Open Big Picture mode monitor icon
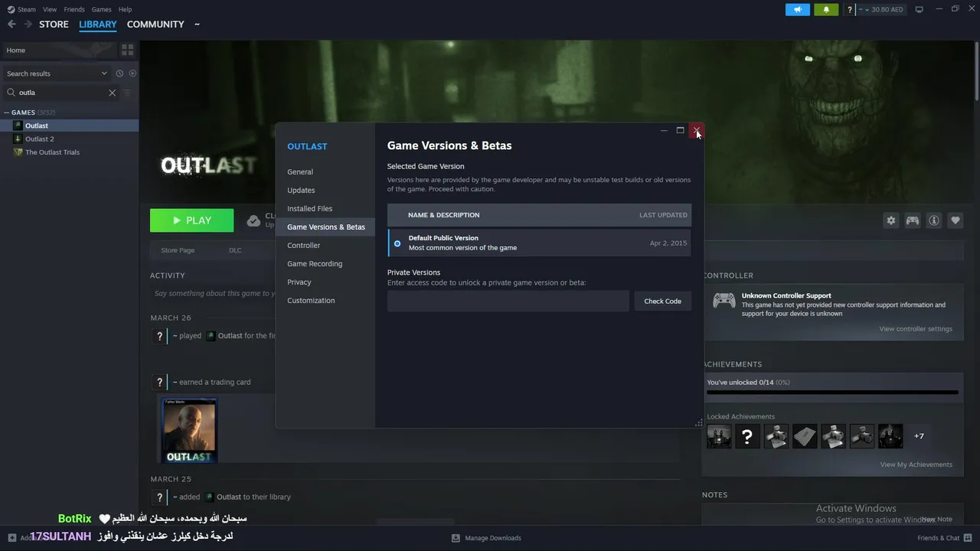This screenshot has height=551, width=980. [920, 9]
